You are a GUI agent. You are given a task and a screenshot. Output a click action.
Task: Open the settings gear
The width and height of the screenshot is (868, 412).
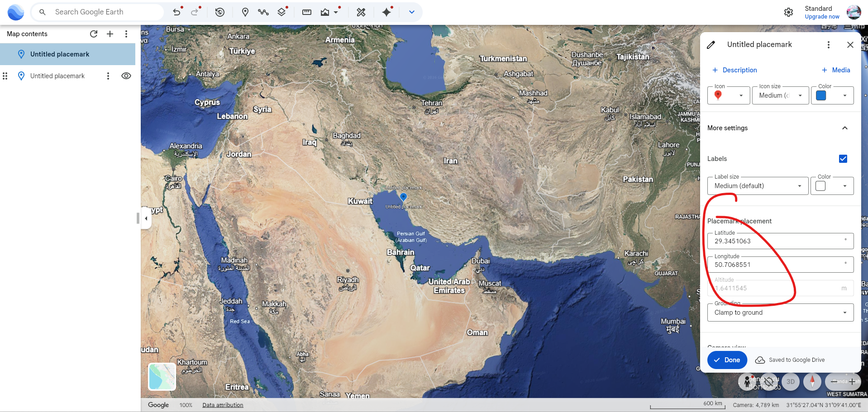(789, 12)
